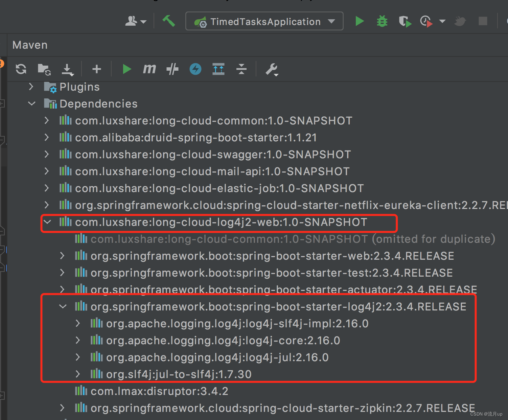Select com.luxshare:long-cloud-log4j2-web:1.0-SNAPSHOT row
The height and width of the screenshot is (420, 508).
point(258,222)
